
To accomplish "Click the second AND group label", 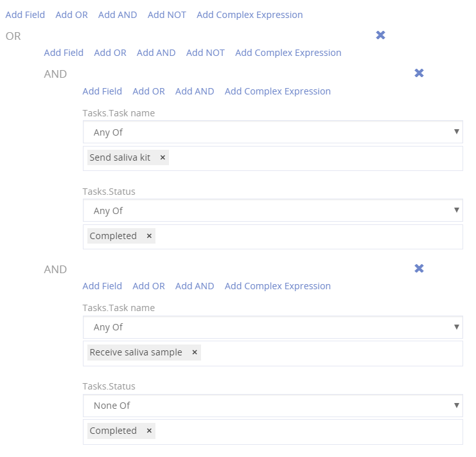I will 55,269.
